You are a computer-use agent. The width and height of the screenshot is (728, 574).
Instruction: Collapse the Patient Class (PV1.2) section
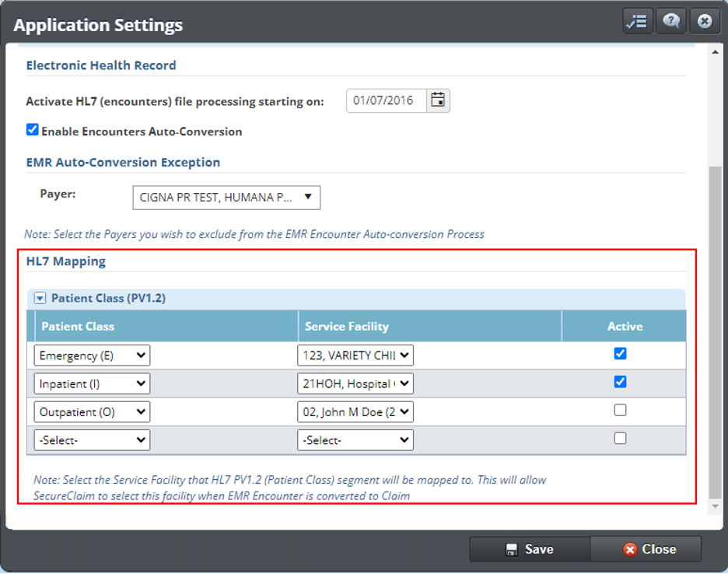40,298
